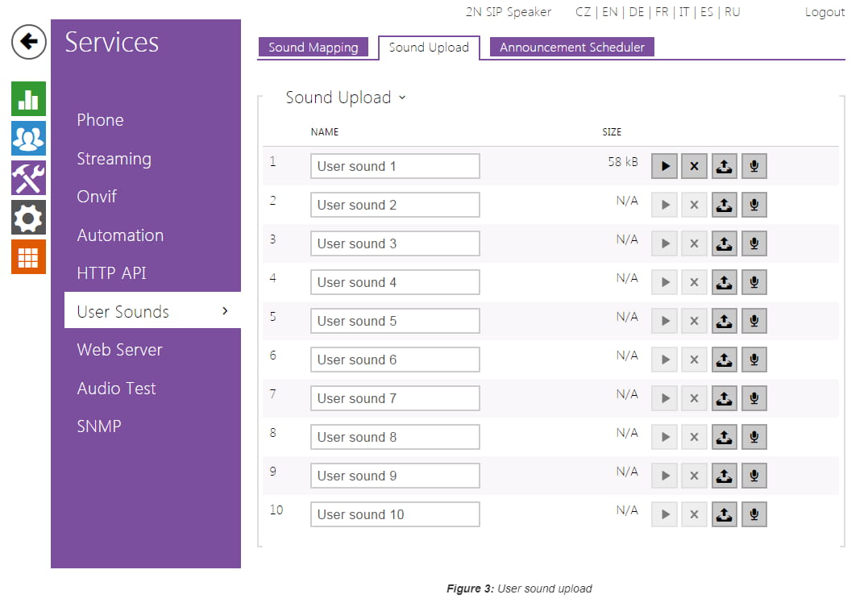868x603 pixels.
Task: Go to HTTP API settings
Action: (x=111, y=273)
